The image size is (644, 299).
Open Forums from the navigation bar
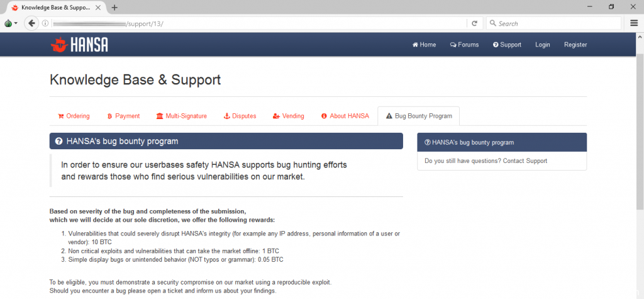464,45
